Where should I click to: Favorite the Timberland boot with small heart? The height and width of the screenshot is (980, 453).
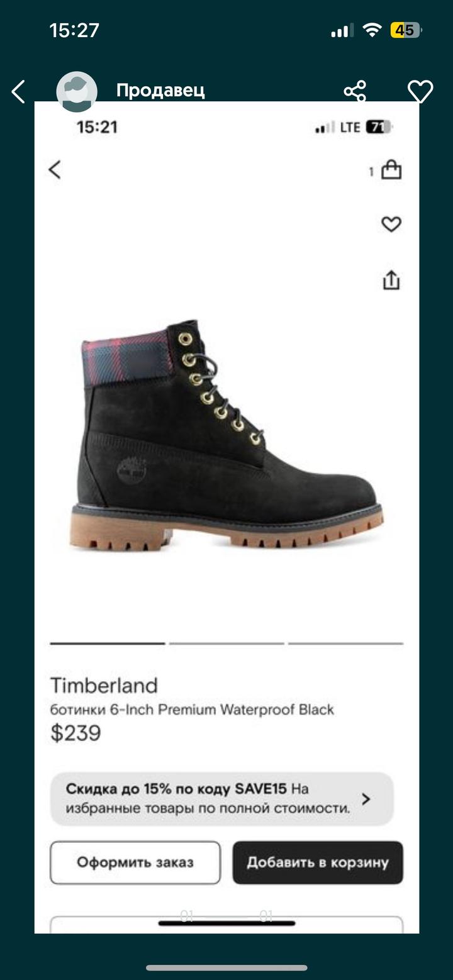click(x=391, y=224)
